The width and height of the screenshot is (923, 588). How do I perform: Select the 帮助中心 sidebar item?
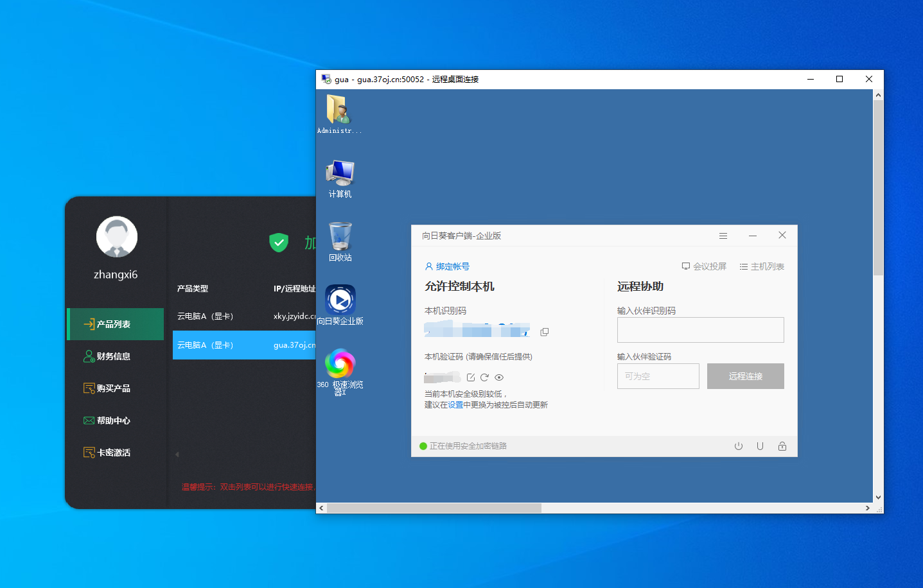tap(116, 420)
